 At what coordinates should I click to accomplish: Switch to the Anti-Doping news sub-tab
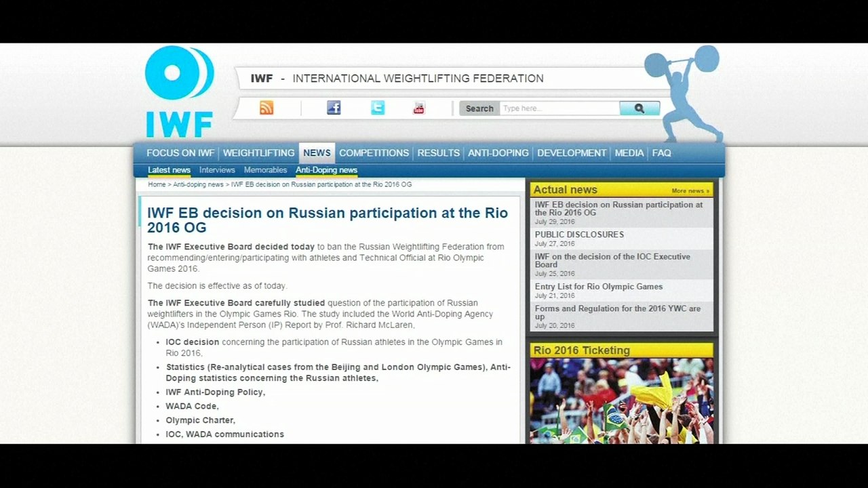326,170
